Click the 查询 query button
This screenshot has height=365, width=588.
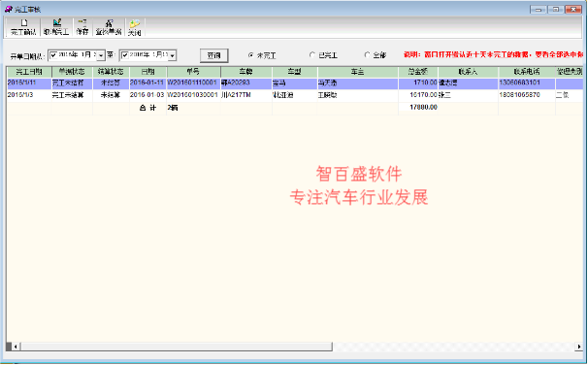tap(213, 55)
